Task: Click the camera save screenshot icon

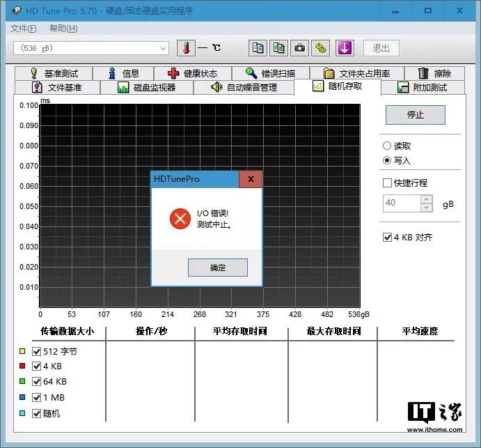Action: [299, 48]
